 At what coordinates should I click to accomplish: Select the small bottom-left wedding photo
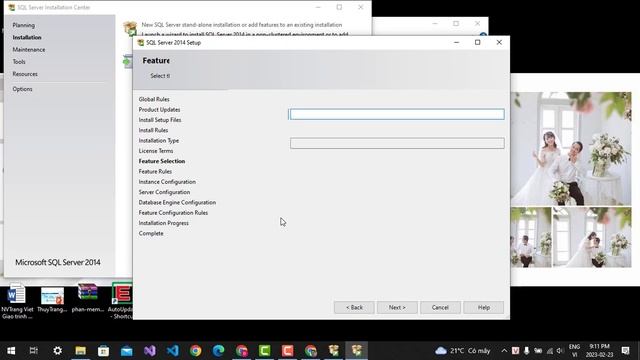(x=531, y=237)
